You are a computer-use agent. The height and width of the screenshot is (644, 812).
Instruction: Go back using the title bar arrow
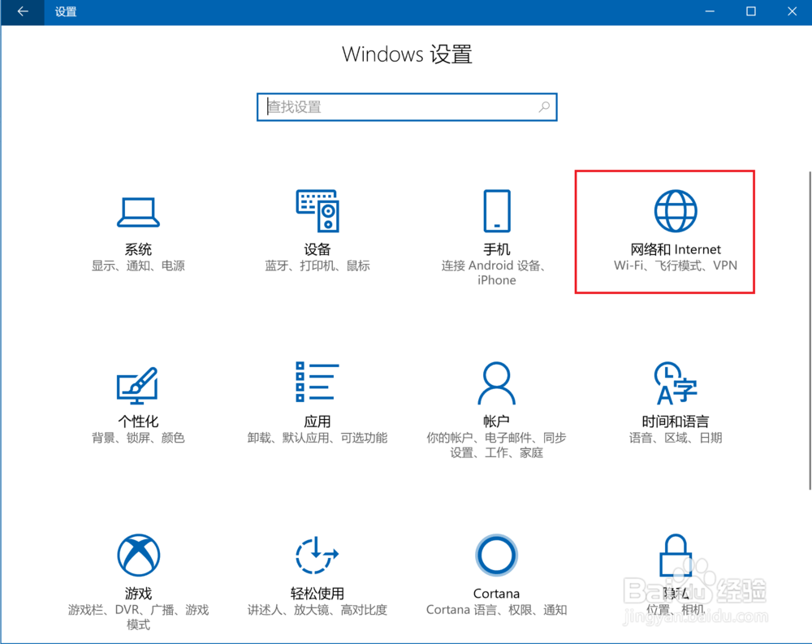tap(22, 11)
